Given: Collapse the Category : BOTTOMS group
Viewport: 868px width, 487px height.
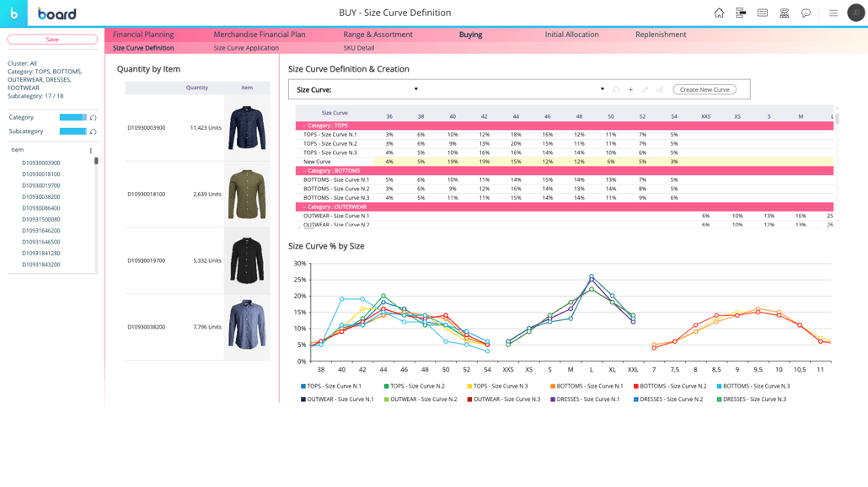Looking at the screenshot, I should (304, 171).
